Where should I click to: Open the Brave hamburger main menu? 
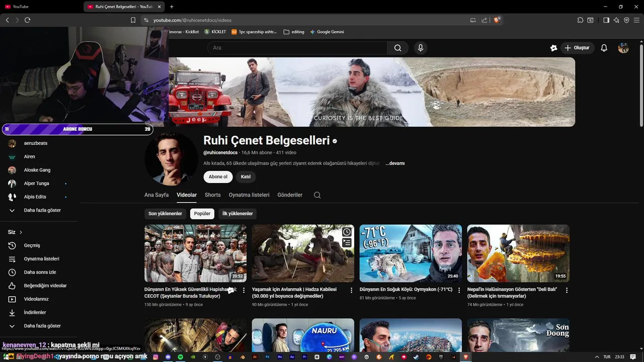click(x=636, y=20)
